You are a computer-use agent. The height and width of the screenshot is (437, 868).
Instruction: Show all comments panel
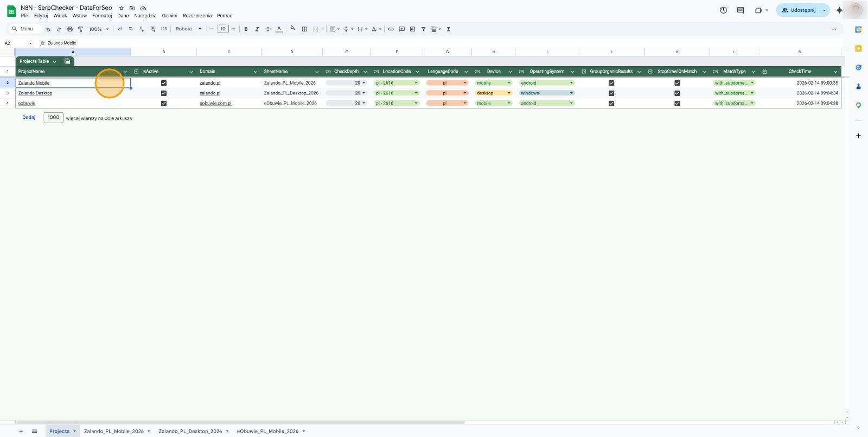[x=741, y=10]
